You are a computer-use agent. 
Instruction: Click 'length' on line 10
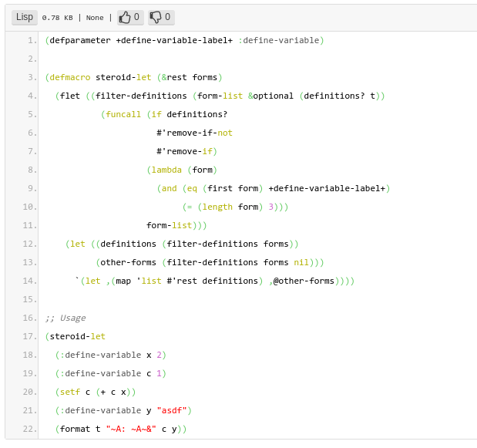[x=217, y=207]
